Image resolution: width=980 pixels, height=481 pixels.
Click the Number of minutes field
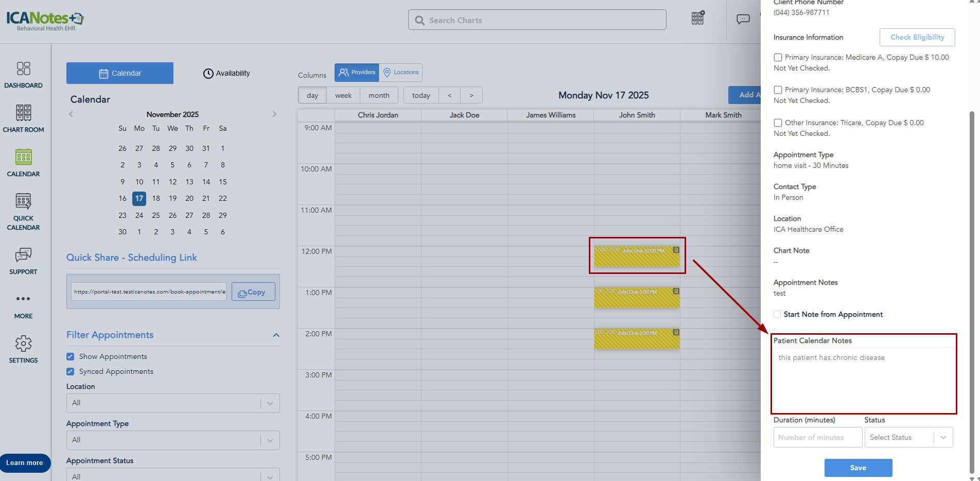817,437
